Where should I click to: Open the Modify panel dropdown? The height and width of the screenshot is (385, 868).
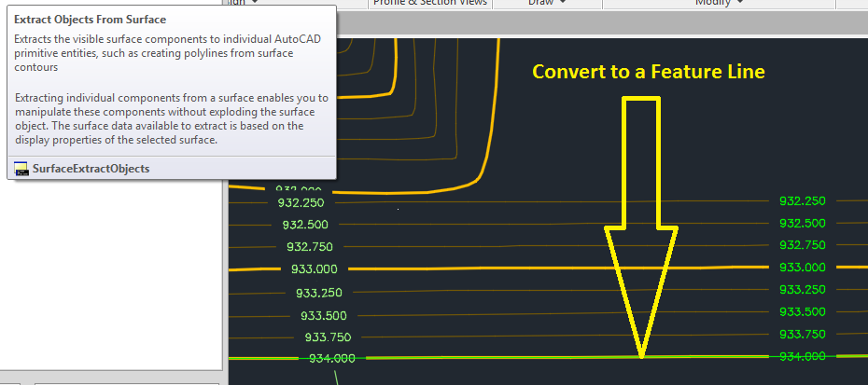coord(719,3)
